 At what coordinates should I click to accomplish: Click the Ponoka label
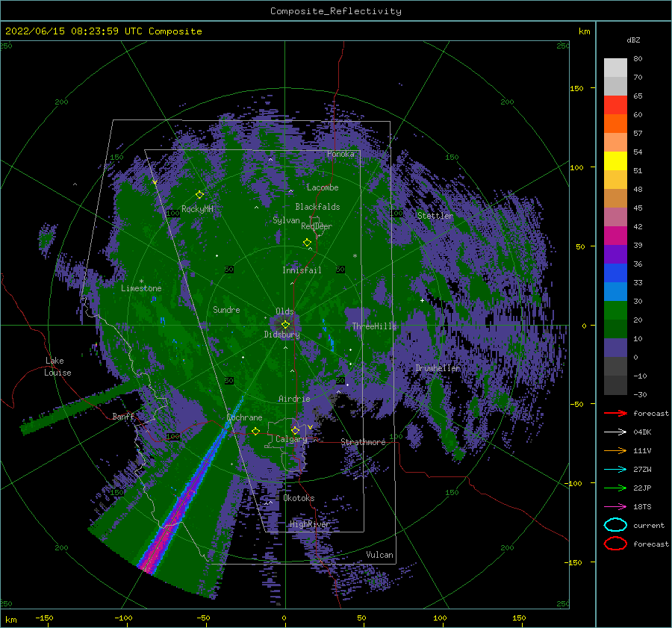pos(340,154)
